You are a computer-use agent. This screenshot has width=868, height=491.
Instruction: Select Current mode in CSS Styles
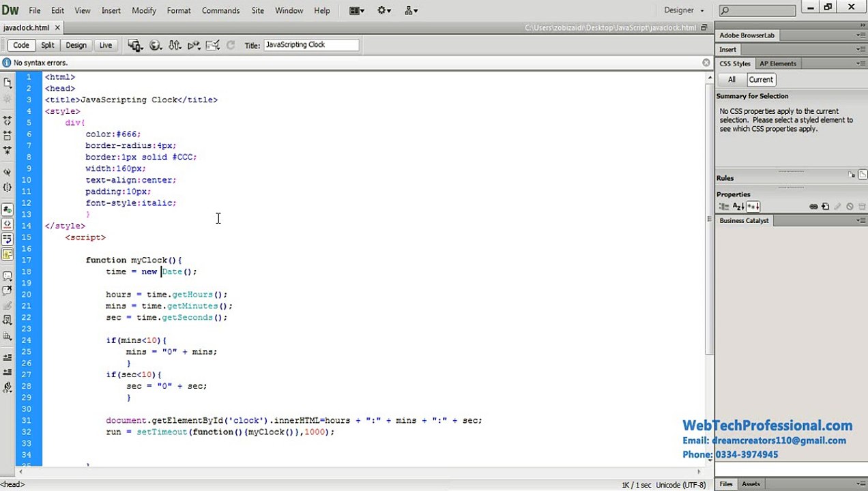coord(761,80)
